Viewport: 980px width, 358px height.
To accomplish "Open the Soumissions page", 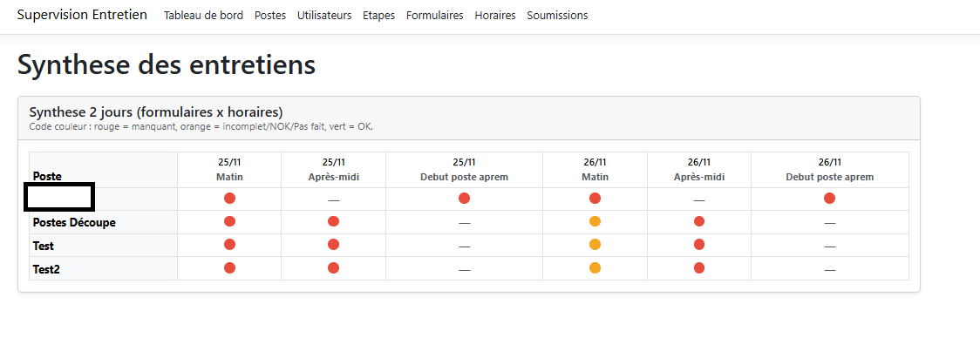I will pyautogui.click(x=557, y=16).
